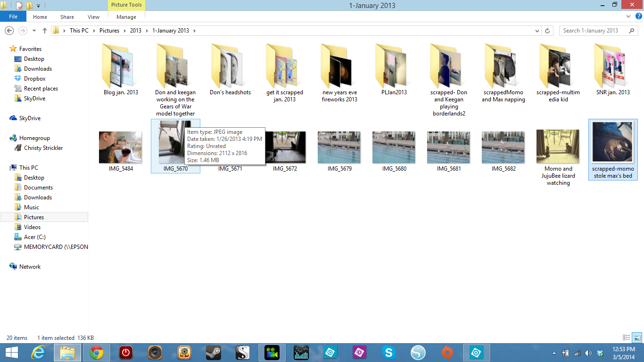Click the ribbon collapse chevron
The height and width of the screenshot is (362, 644).
628,16
